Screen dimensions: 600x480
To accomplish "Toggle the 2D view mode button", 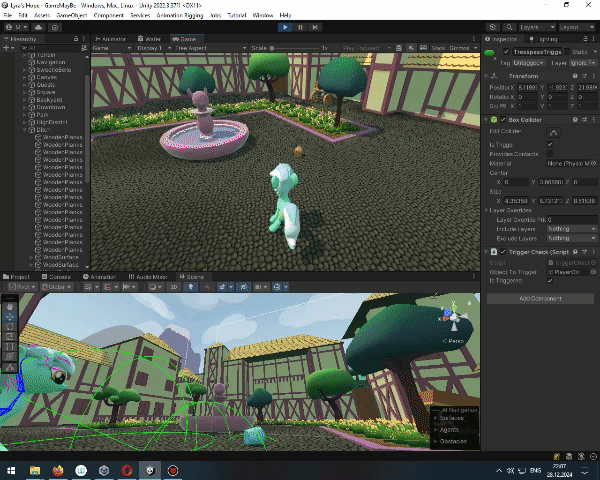I will (175, 286).
